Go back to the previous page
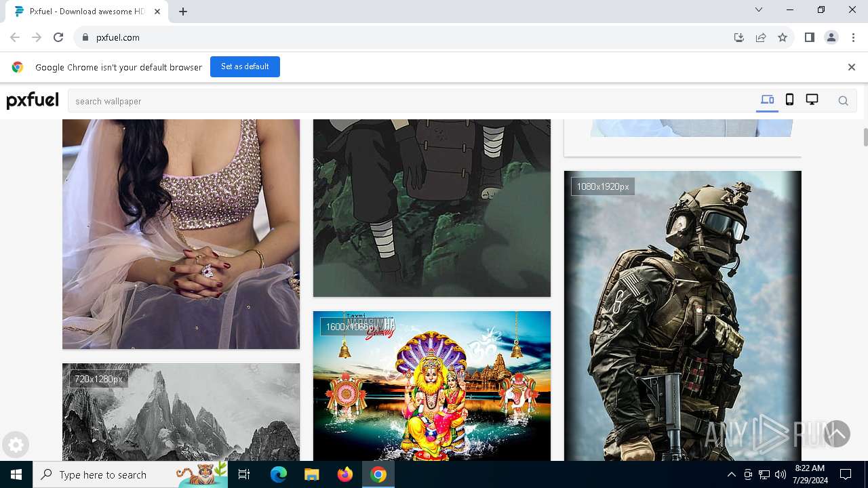868x488 pixels. coord(15,37)
